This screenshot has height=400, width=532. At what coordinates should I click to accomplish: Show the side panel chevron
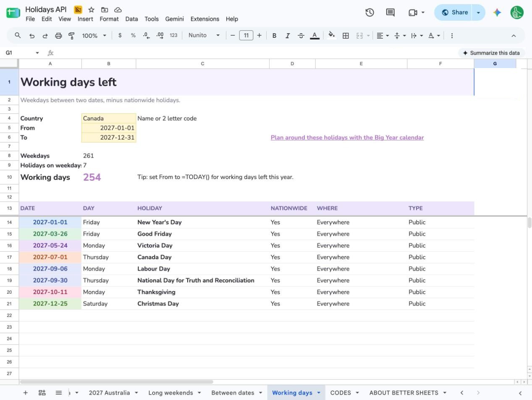[520, 393]
